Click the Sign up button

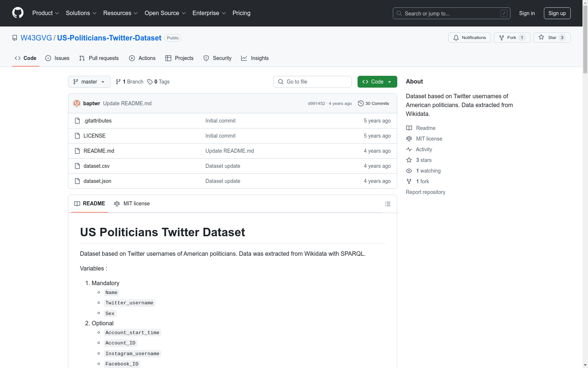pyautogui.click(x=557, y=13)
